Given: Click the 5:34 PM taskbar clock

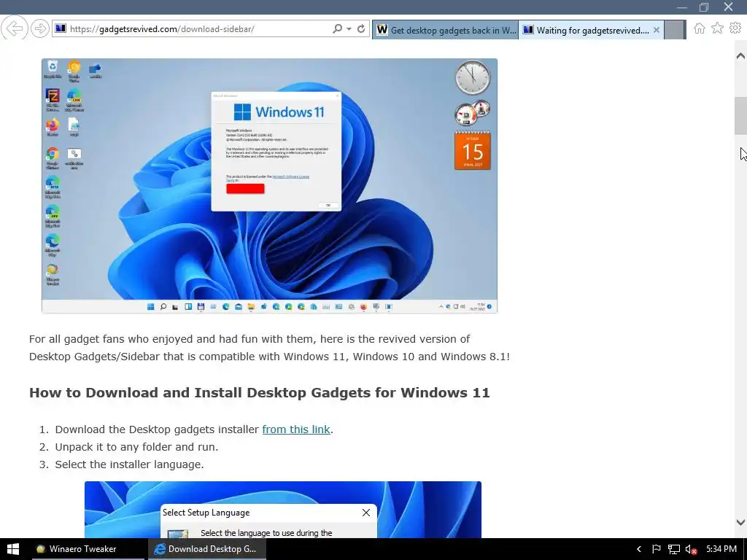Looking at the screenshot, I should coord(721,549).
